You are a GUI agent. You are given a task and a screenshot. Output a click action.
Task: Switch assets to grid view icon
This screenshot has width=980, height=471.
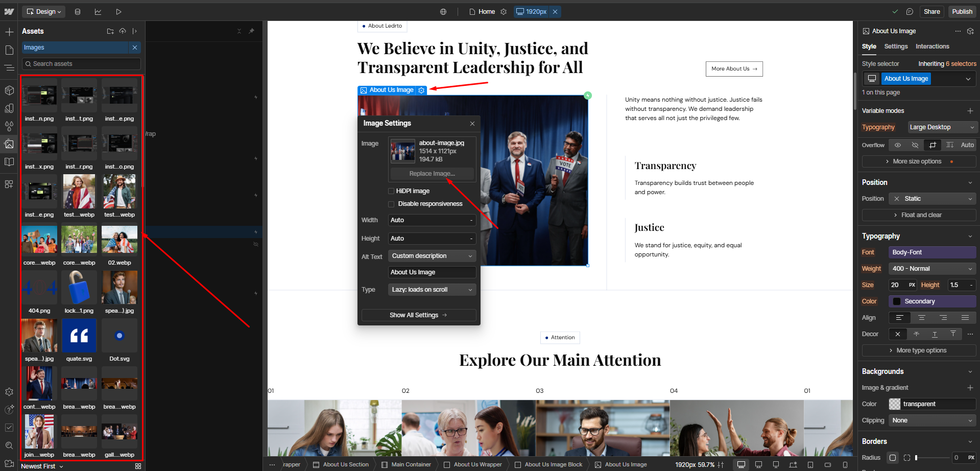coord(138,466)
